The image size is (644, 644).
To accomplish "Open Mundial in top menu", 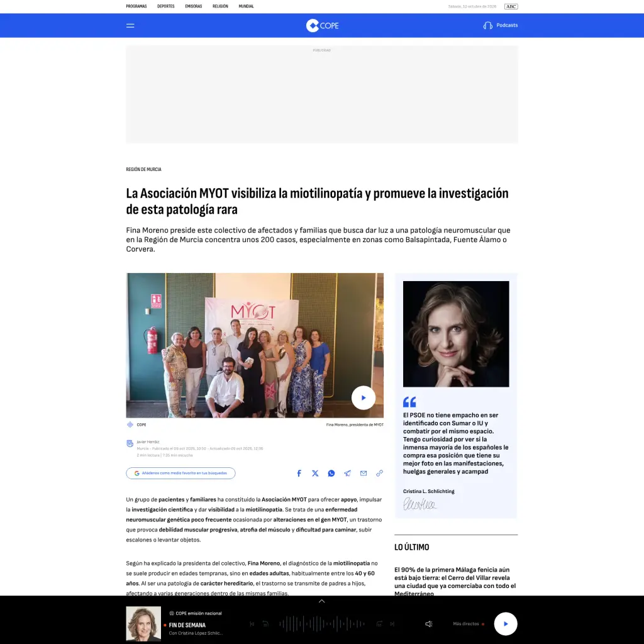I will tap(246, 6).
